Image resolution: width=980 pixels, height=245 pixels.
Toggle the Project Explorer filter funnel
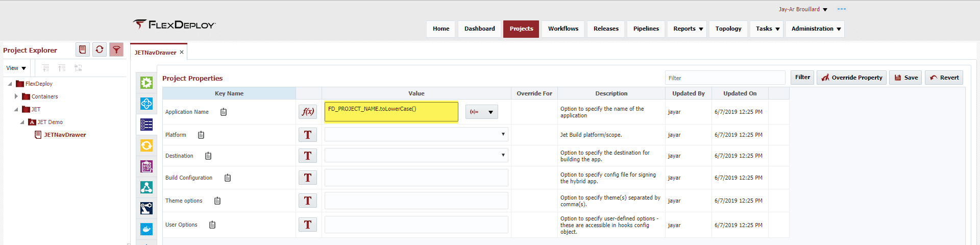116,50
